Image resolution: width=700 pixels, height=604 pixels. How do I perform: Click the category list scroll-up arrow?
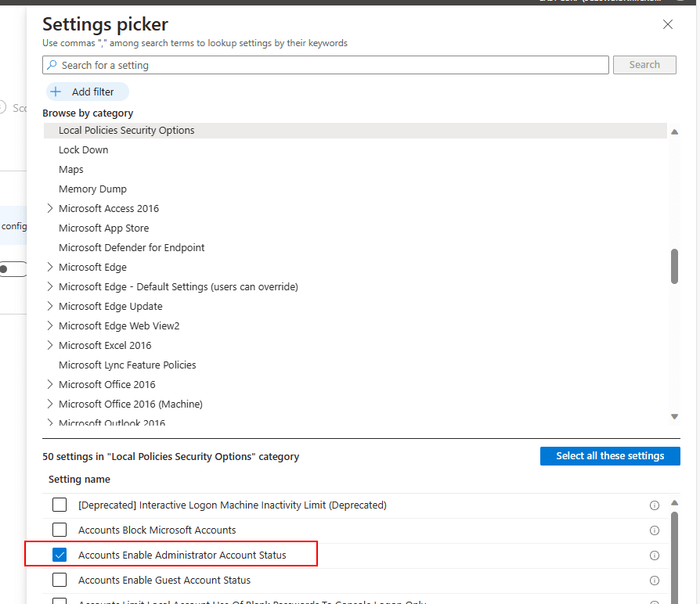[x=674, y=131]
